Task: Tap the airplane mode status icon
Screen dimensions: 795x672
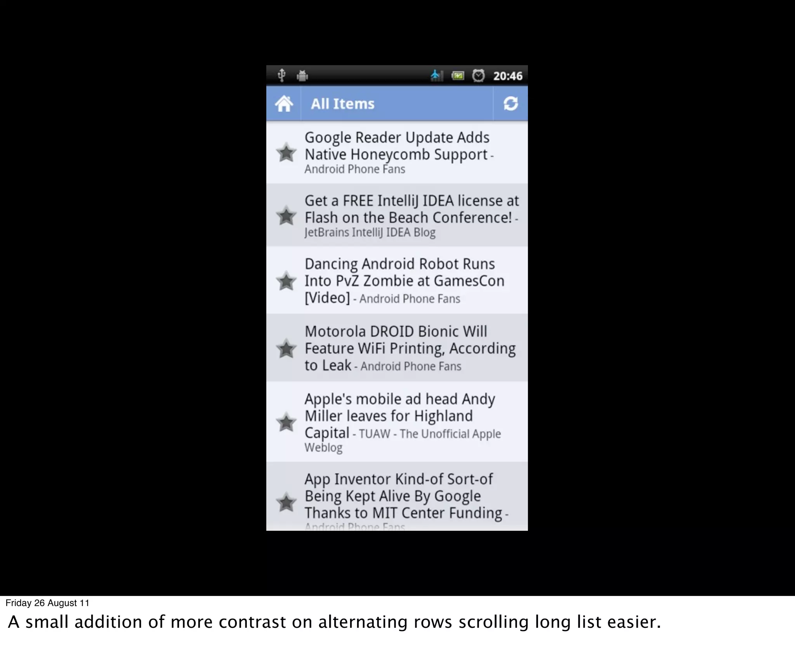Action: pyautogui.click(x=437, y=76)
